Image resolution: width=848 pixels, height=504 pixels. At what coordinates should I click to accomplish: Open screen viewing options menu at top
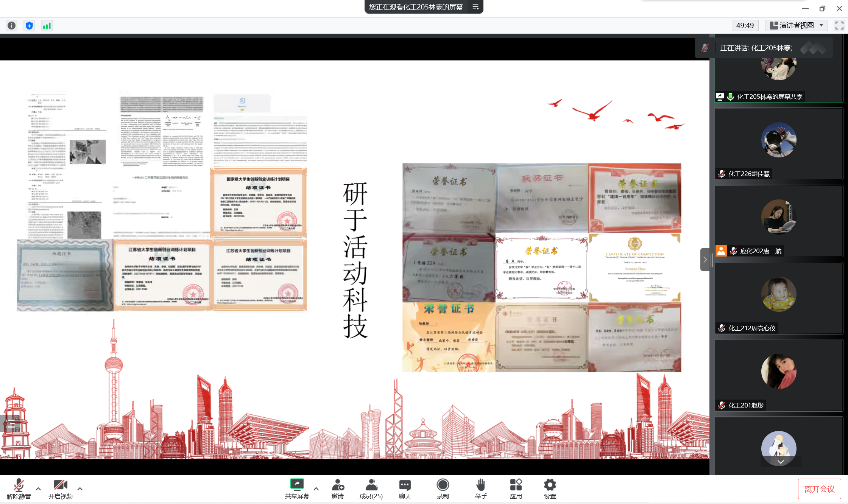click(475, 7)
